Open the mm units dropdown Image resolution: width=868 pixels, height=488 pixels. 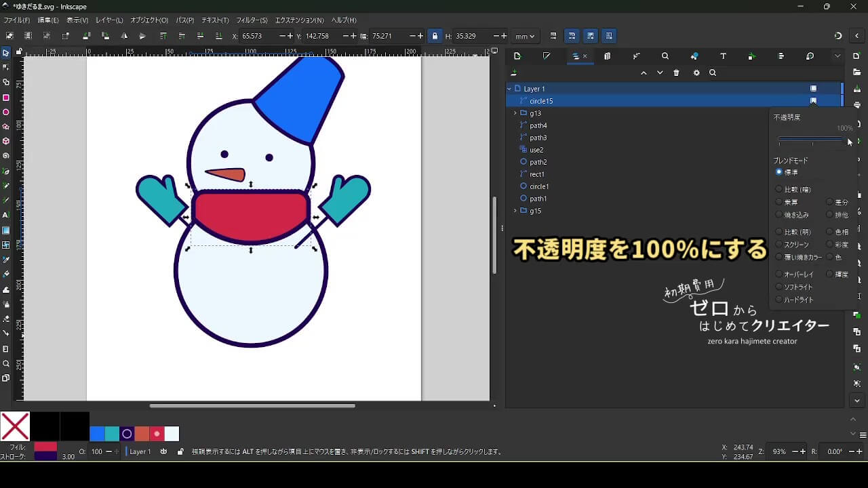tap(525, 36)
